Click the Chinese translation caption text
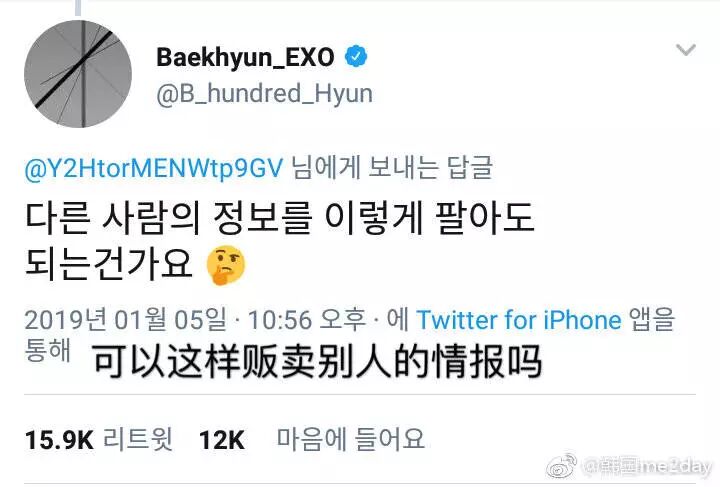720x487 pixels. (317, 362)
